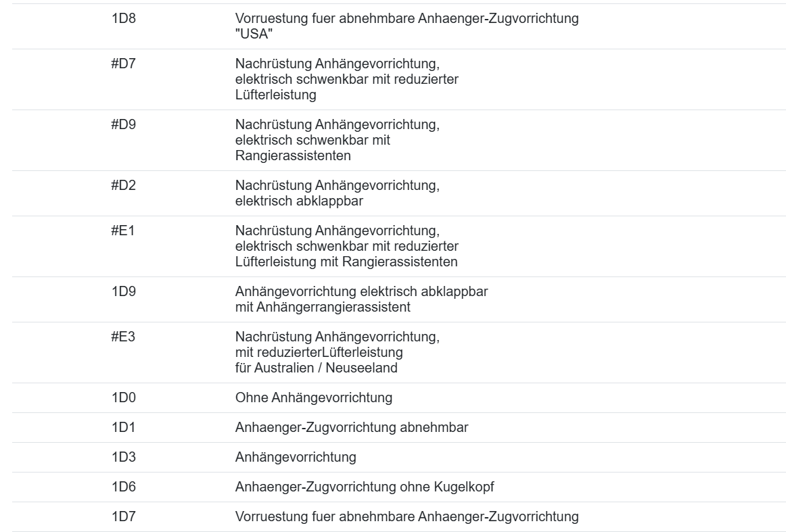786x532 pixels.
Task: Click the 'elektrisch abklappbar' retrofit description
Action: click(x=338, y=193)
